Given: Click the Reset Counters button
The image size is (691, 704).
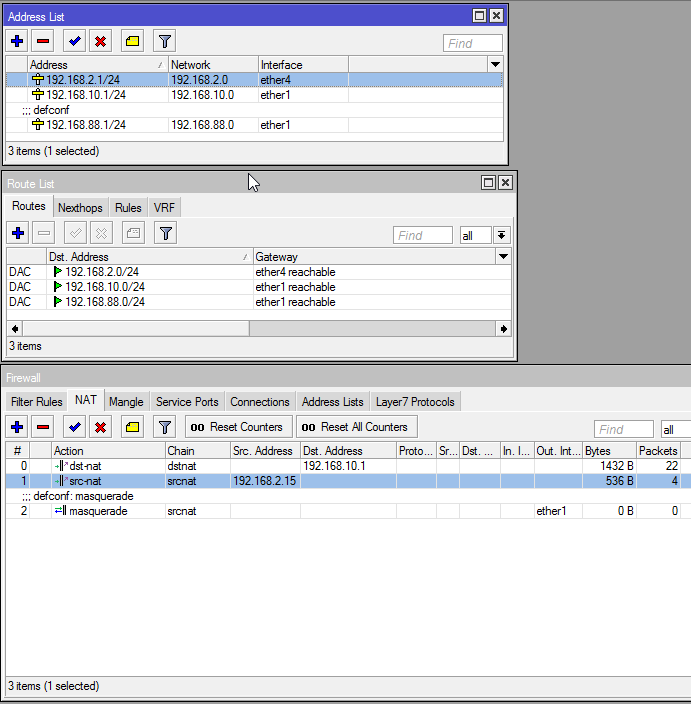Looking at the screenshot, I should click(x=238, y=427).
